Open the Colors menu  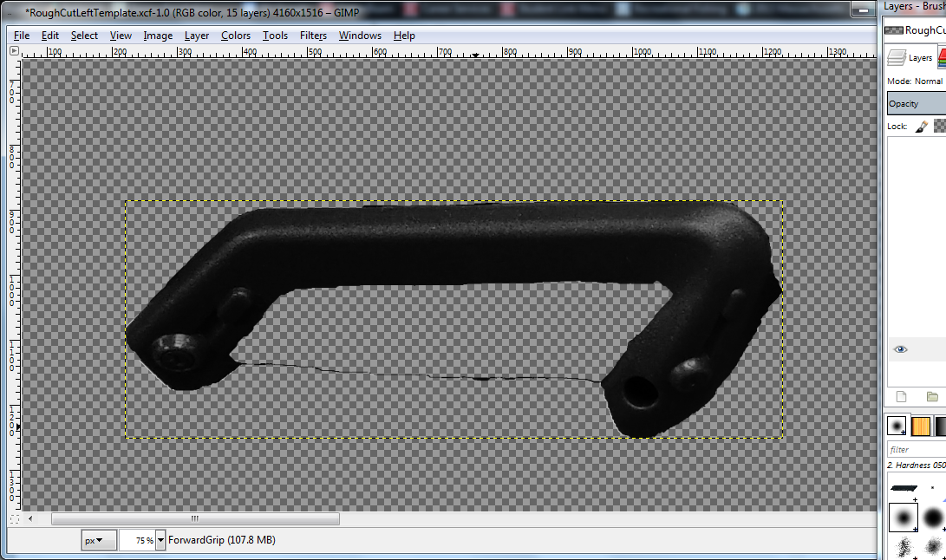click(235, 36)
